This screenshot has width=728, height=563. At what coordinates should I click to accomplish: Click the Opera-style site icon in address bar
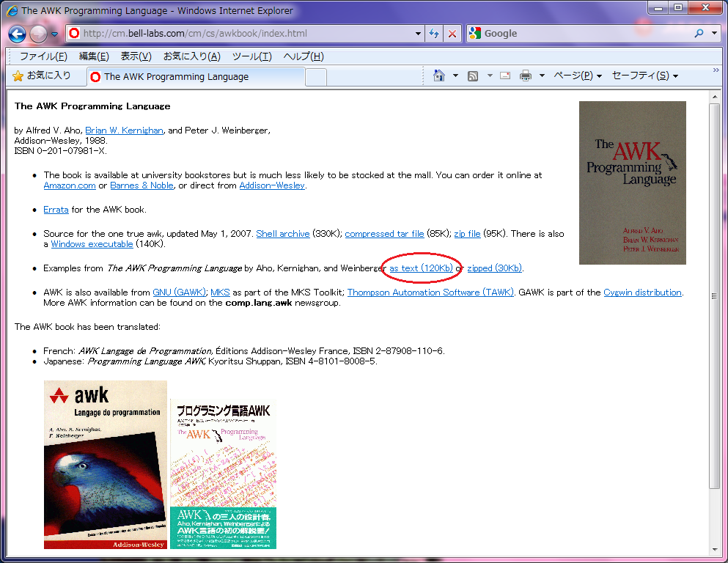point(74,34)
